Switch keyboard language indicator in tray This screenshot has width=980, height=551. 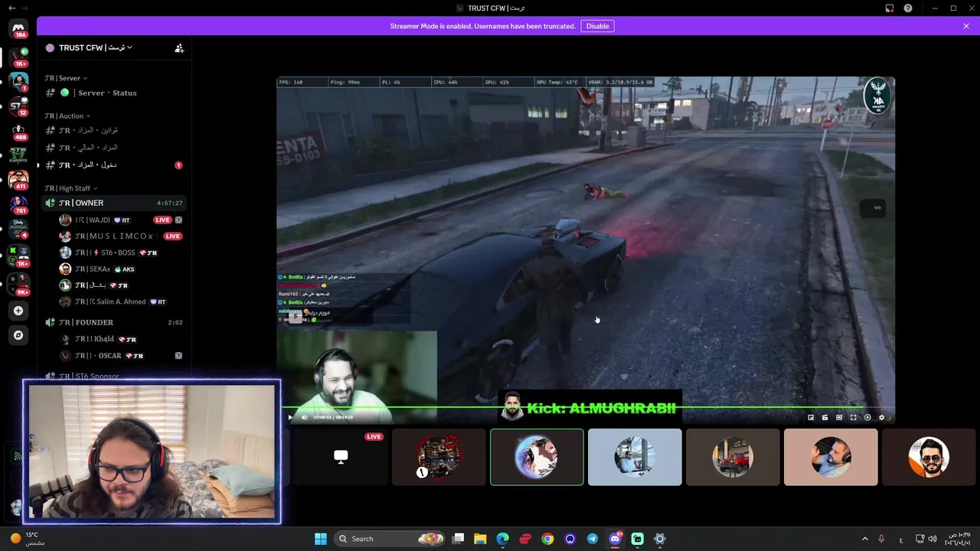click(x=900, y=539)
